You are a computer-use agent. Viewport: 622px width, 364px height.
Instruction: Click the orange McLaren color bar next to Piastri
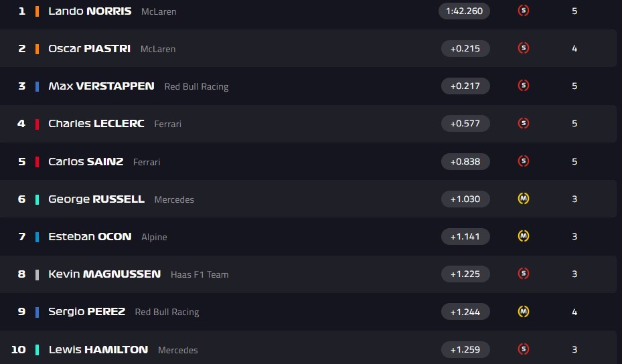(37, 49)
